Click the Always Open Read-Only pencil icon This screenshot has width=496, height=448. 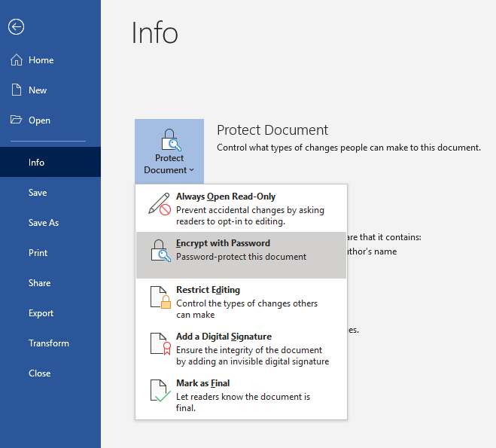click(160, 204)
